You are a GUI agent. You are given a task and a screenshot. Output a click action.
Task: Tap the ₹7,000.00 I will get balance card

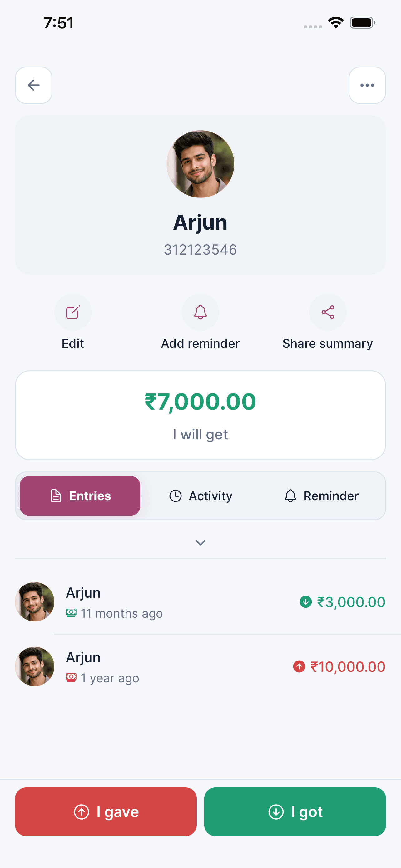[200, 415]
